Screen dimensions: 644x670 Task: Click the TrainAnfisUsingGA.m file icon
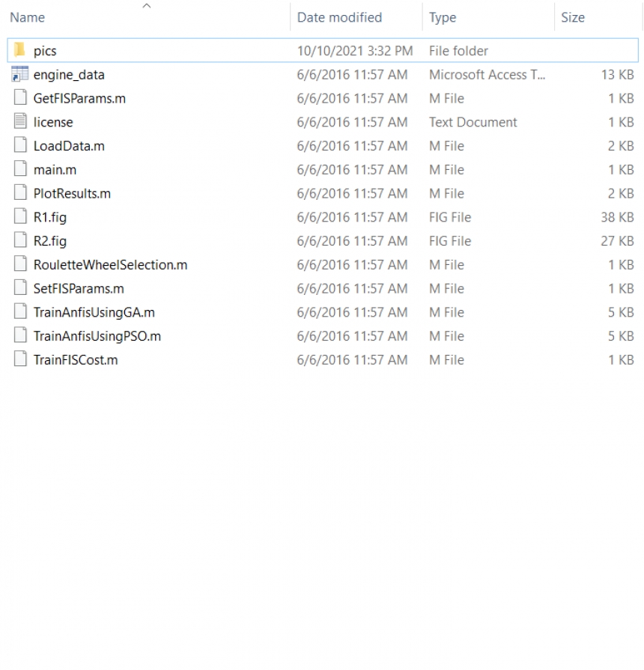click(19, 311)
